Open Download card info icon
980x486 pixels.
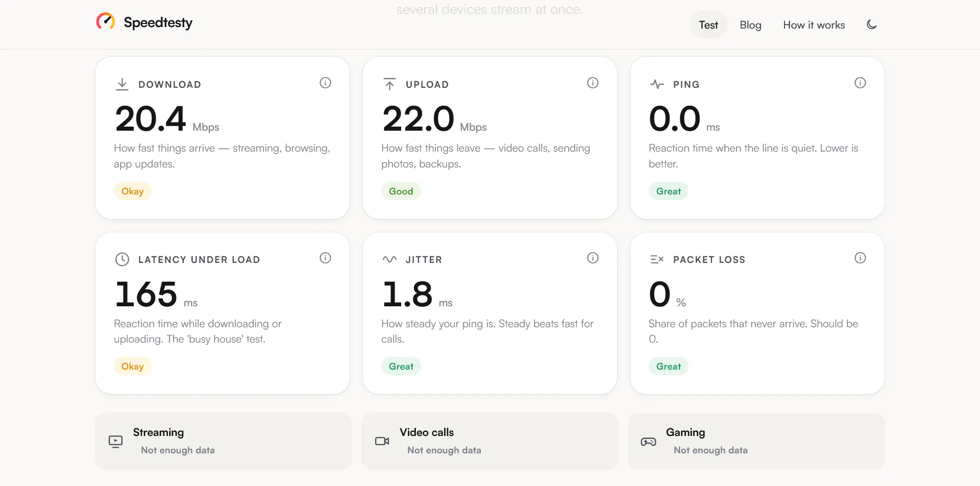coord(325,83)
